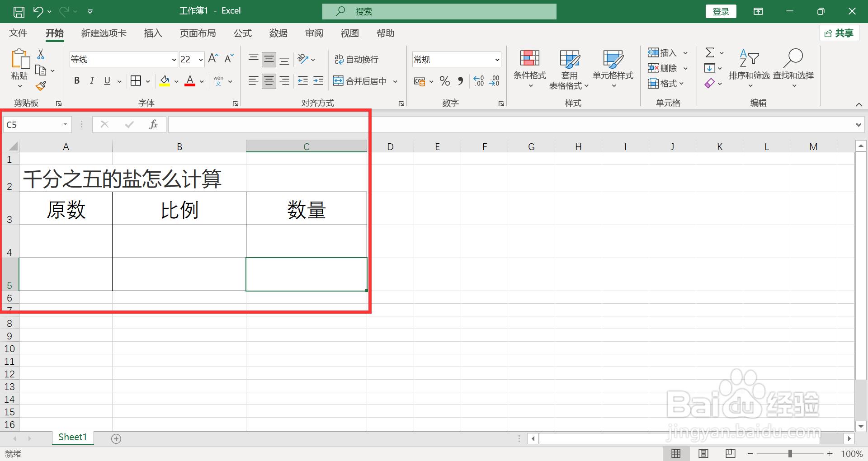The image size is (868, 461).
Task: Expand the formula bar
Action: tap(859, 125)
